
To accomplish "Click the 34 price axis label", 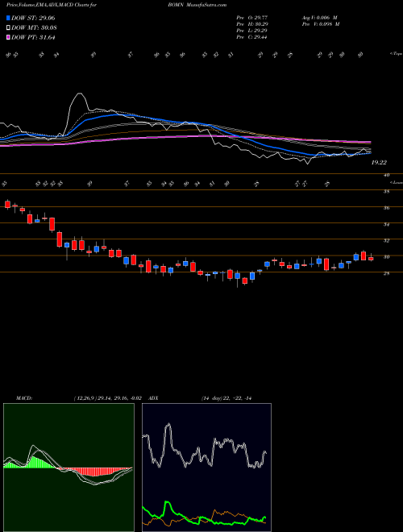I will click(x=386, y=224).
